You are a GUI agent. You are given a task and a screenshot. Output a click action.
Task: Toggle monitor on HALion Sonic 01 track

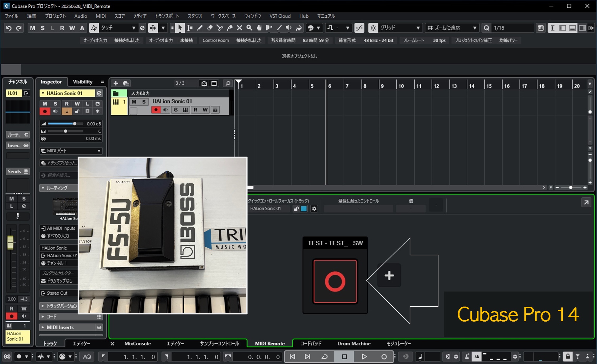[166, 110]
